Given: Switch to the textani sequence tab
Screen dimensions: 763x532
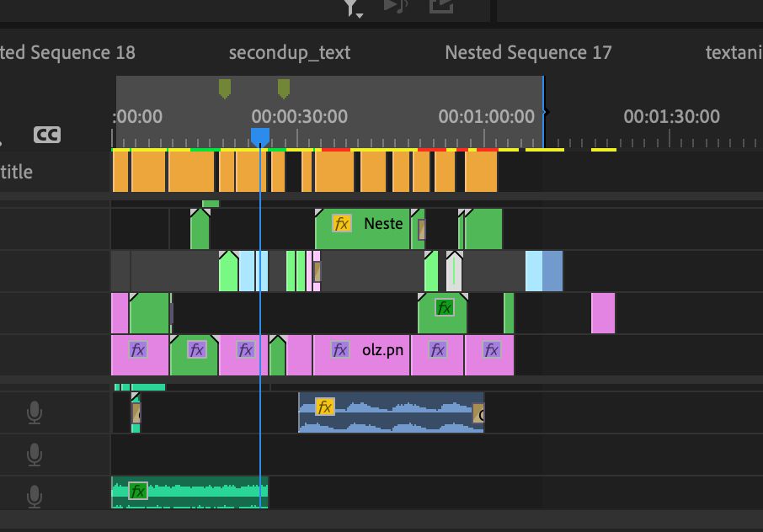Looking at the screenshot, I should (x=734, y=52).
